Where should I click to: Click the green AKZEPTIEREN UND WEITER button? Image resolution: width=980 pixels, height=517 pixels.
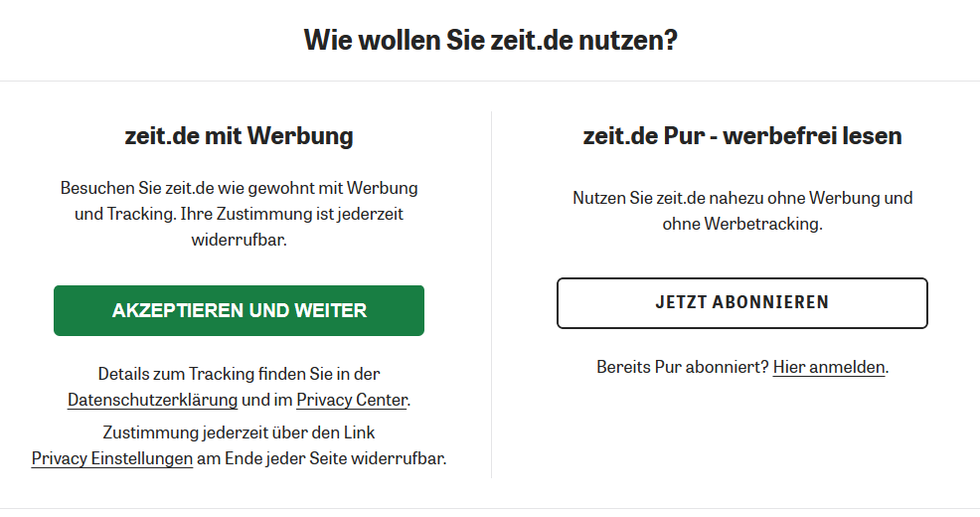pyautogui.click(x=239, y=310)
